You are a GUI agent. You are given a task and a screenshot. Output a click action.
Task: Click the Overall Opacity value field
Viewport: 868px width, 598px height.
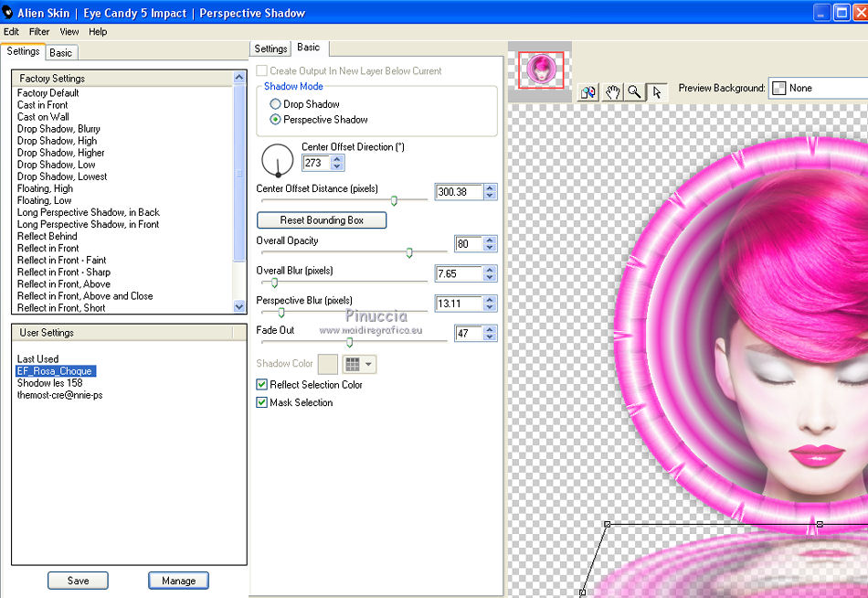469,244
